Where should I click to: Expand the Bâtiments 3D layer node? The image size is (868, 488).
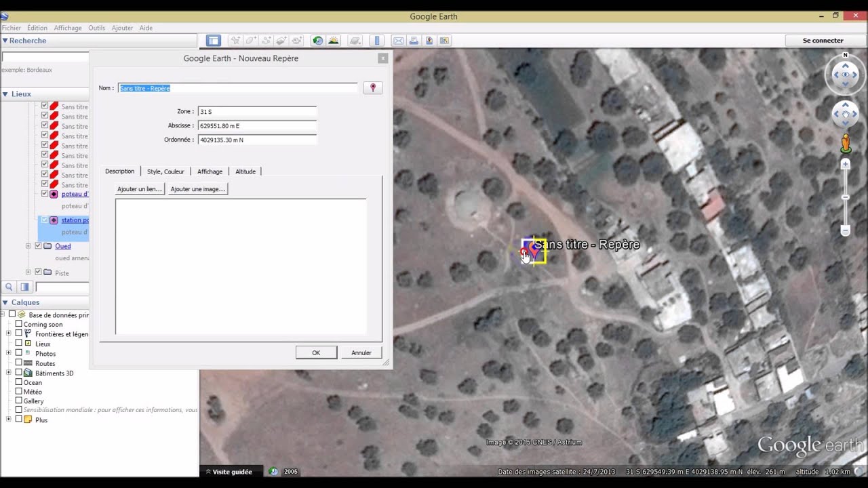pos(9,373)
